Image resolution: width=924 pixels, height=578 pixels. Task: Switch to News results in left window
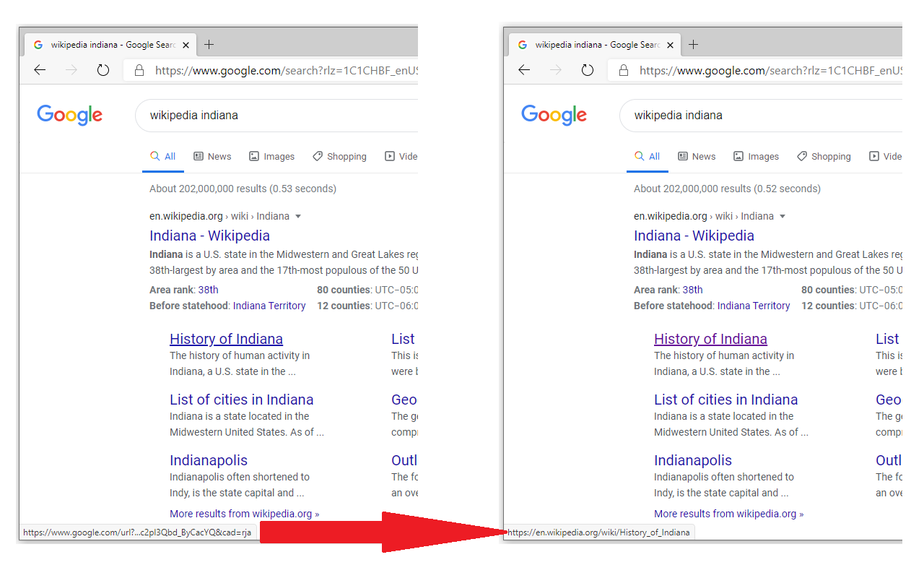[212, 156]
